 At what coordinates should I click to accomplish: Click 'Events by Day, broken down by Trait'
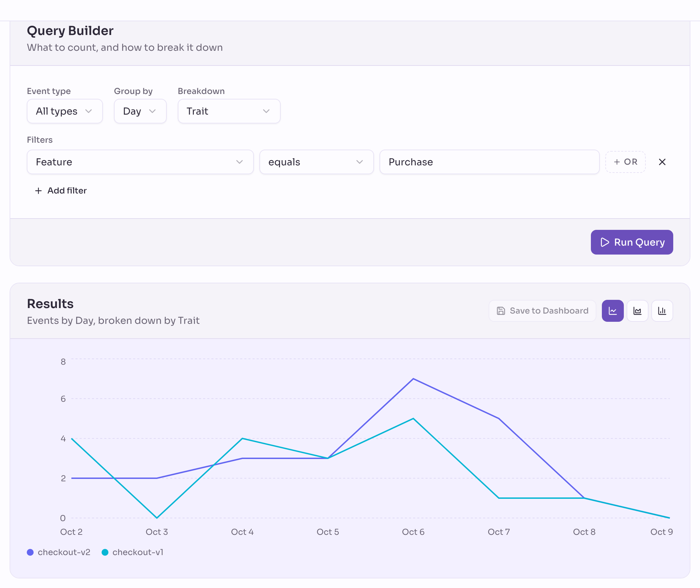pos(113,320)
